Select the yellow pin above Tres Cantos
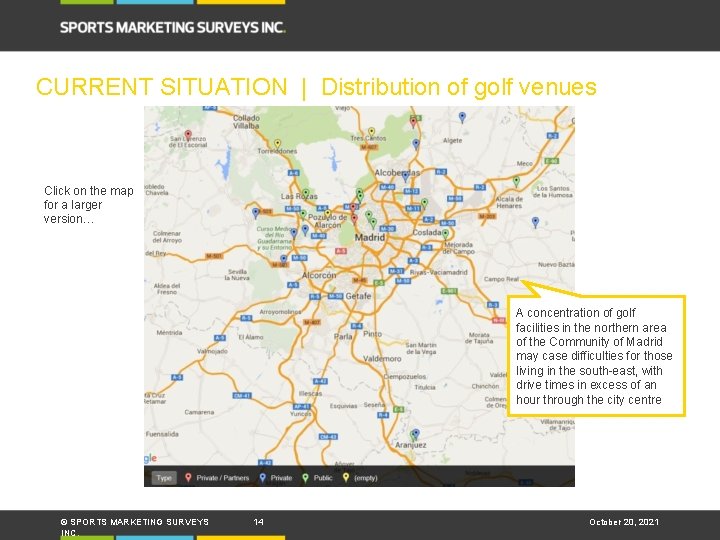The height and width of the screenshot is (540, 720). coord(371,133)
